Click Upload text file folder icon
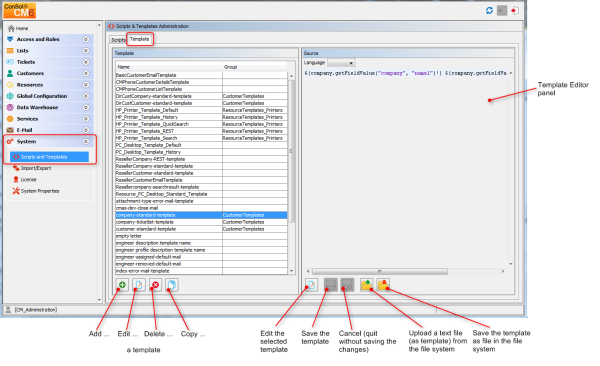This screenshot has width=600, height=366. pyautogui.click(x=367, y=285)
